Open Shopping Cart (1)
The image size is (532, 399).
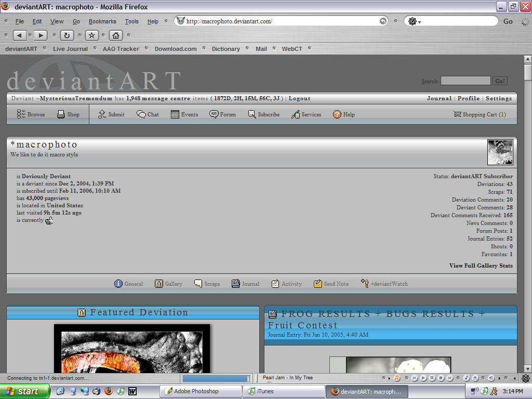click(x=480, y=114)
